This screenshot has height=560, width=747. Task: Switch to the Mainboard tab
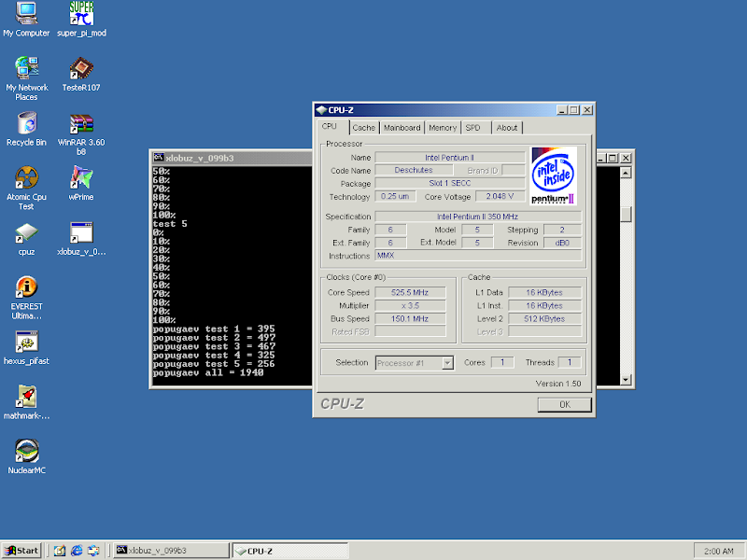coord(402,128)
